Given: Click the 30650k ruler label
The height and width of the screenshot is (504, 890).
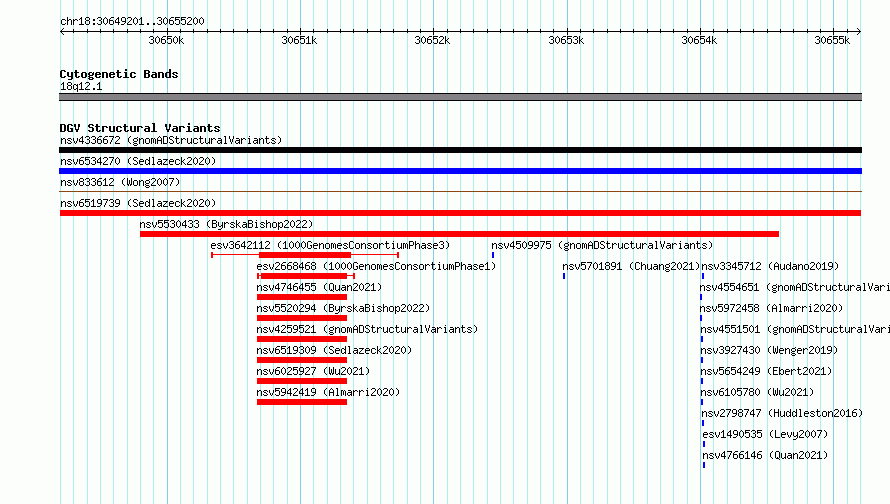Looking at the screenshot, I should 166,40.
